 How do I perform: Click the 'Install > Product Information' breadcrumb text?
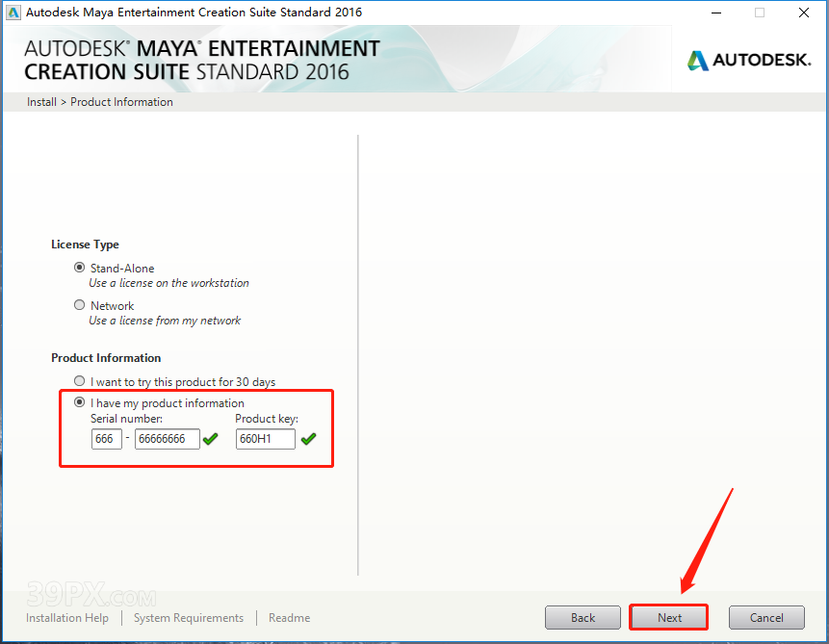pos(100,102)
